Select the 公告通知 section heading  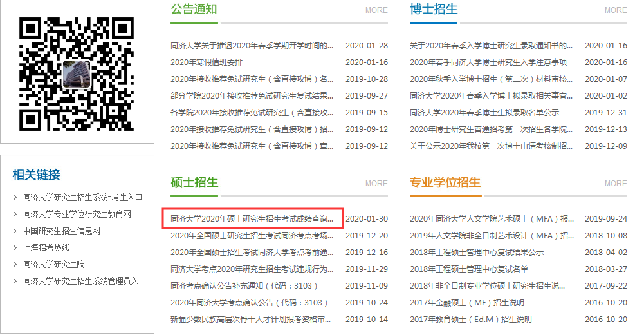point(194,9)
